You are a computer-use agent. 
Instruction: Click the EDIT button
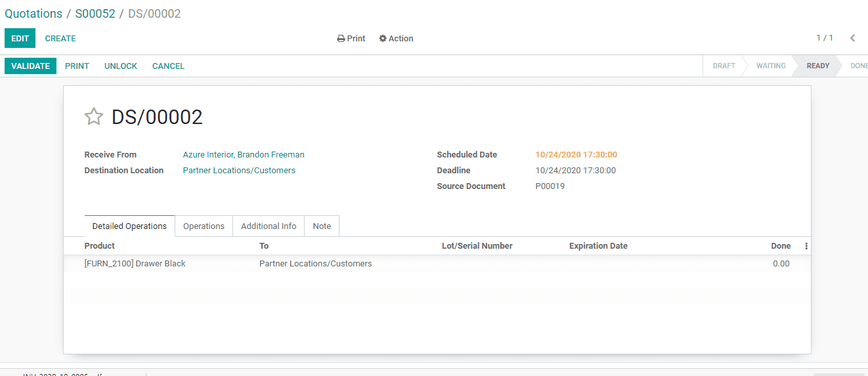tap(20, 38)
